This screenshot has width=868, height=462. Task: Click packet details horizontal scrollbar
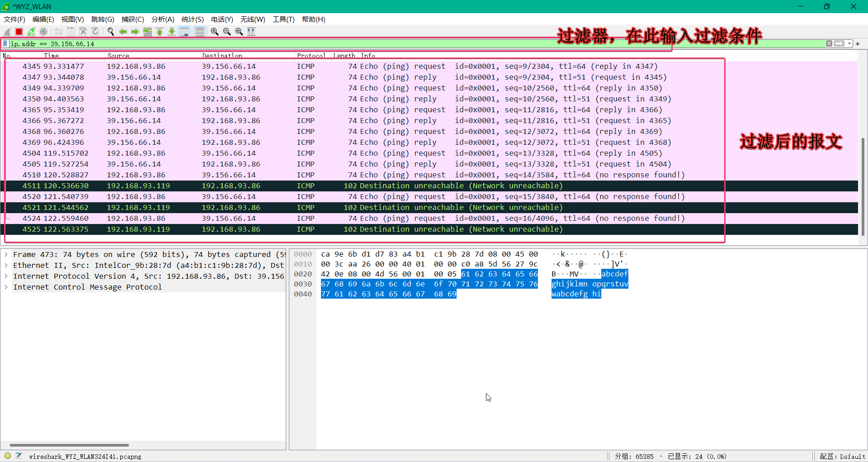click(x=69, y=445)
